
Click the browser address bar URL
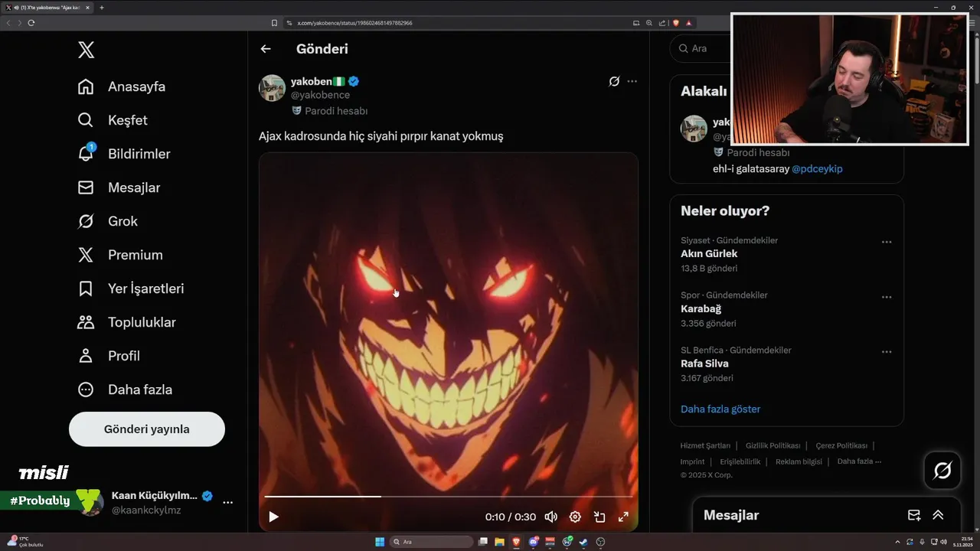(354, 23)
